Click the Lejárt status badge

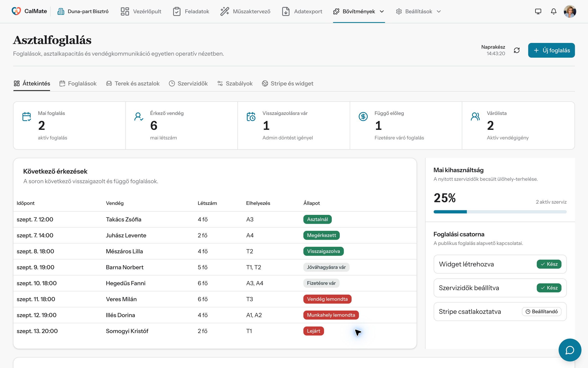pos(314,331)
